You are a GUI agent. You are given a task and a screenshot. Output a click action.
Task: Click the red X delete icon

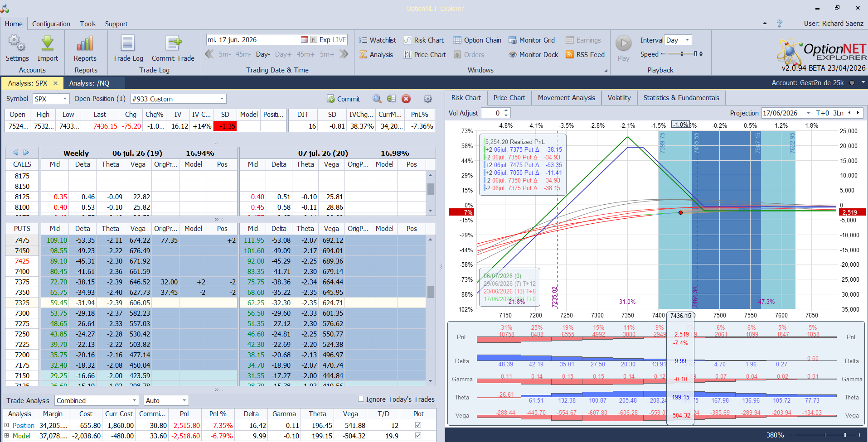click(x=406, y=99)
